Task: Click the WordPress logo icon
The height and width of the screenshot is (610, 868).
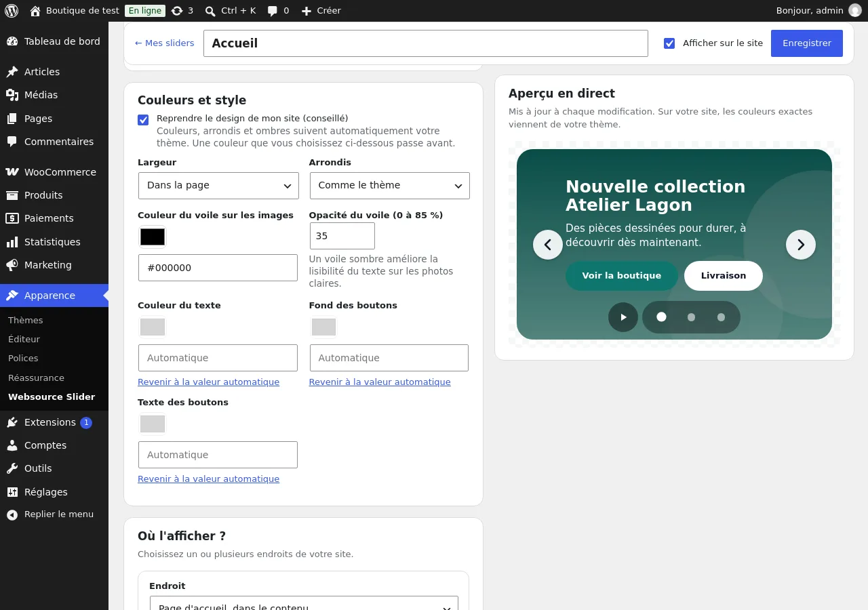Action: (x=12, y=11)
